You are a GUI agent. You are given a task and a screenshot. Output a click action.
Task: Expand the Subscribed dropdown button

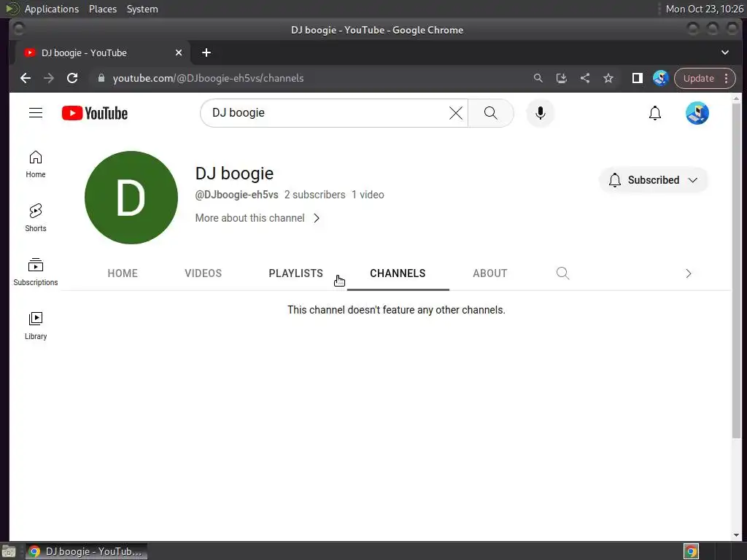click(x=653, y=180)
